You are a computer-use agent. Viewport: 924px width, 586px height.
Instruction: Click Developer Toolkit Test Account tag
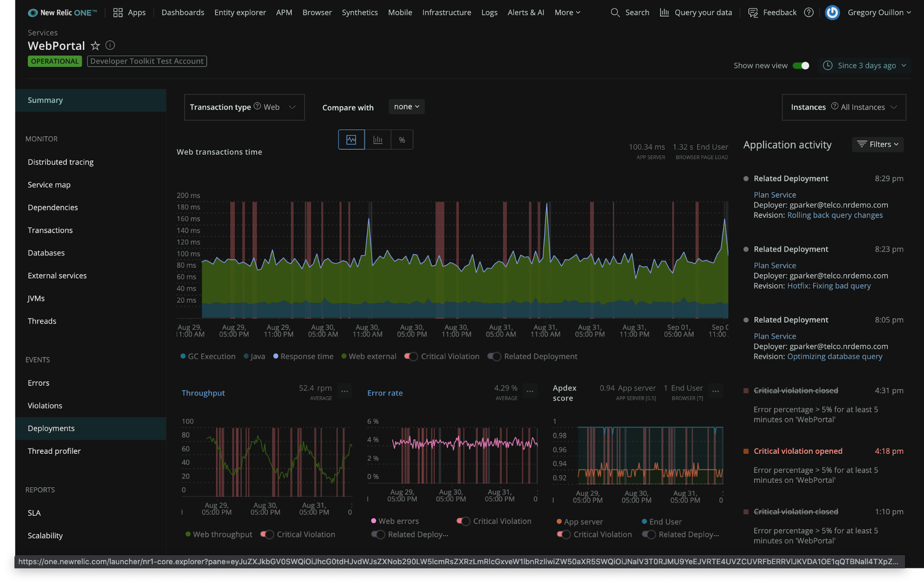147,61
